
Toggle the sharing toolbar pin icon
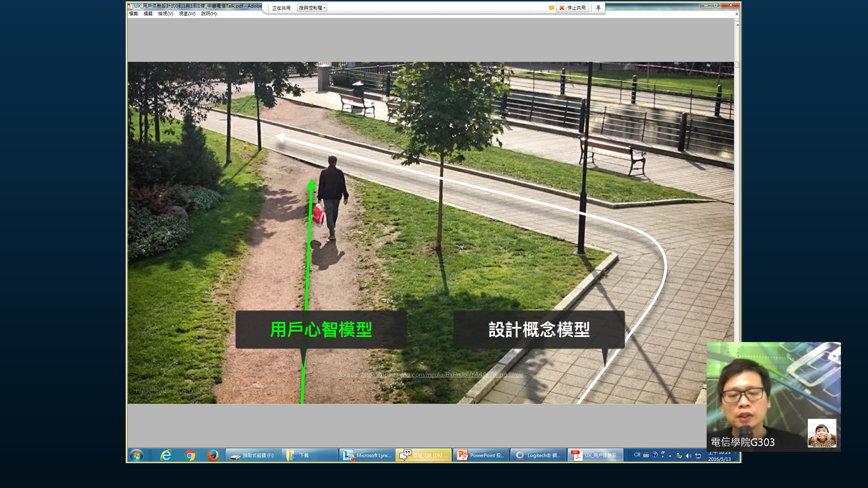tap(598, 8)
